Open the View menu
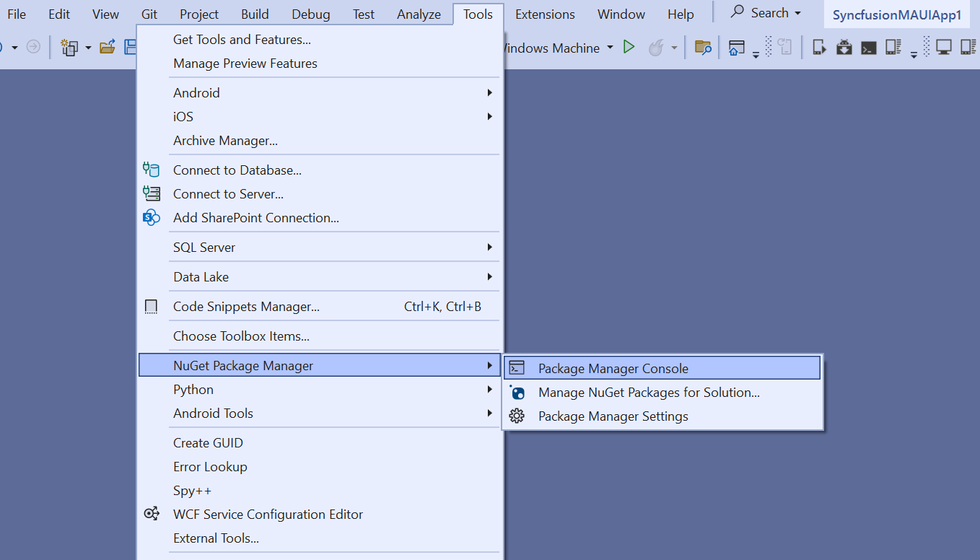Viewport: 980px width, 560px height. tap(105, 14)
